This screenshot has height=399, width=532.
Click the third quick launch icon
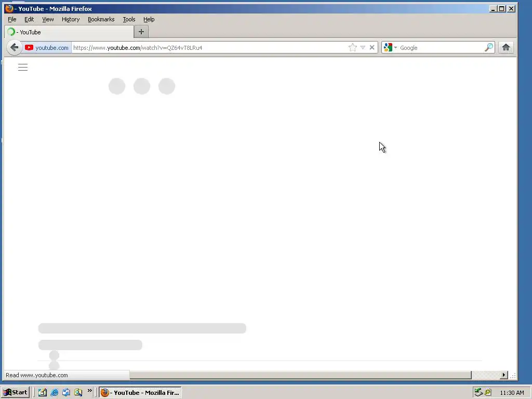pos(66,393)
